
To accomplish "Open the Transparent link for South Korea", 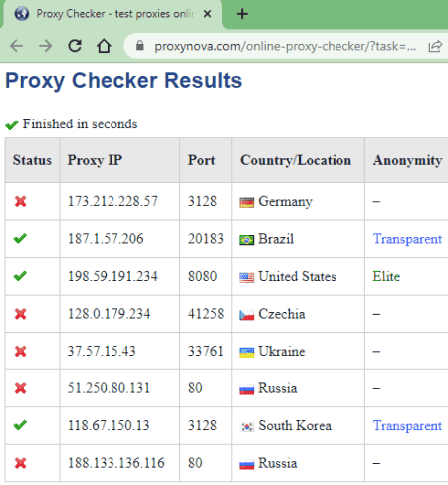I will pos(407,426).
